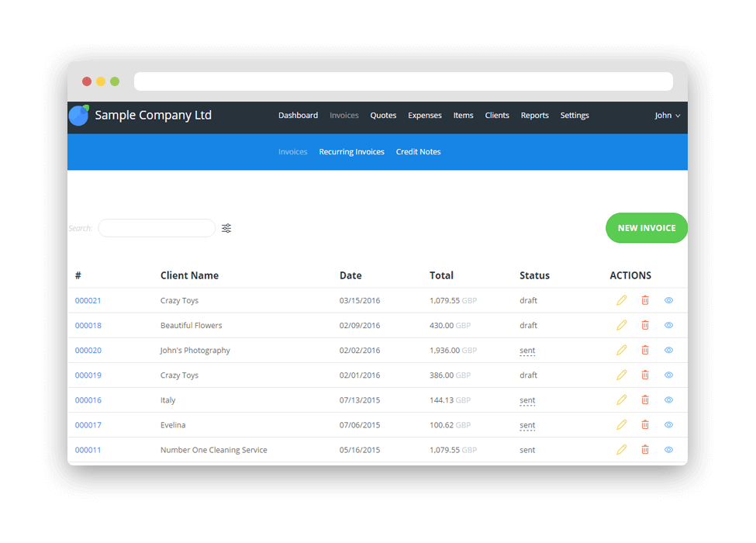Edit invoice 000016 using its pencil icon
756x543 pixels.
click(x=621, y=399)
